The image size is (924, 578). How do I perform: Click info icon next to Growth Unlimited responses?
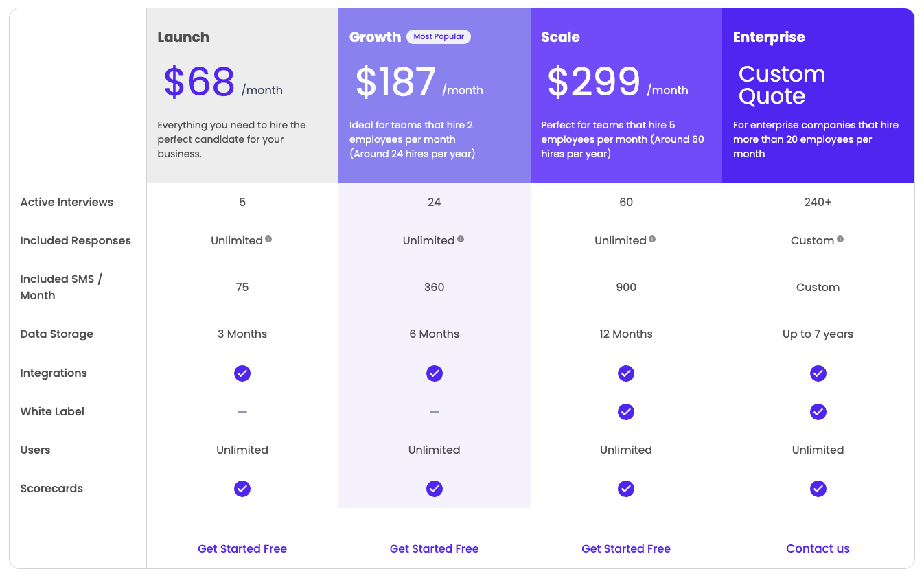tap(461, 239)
